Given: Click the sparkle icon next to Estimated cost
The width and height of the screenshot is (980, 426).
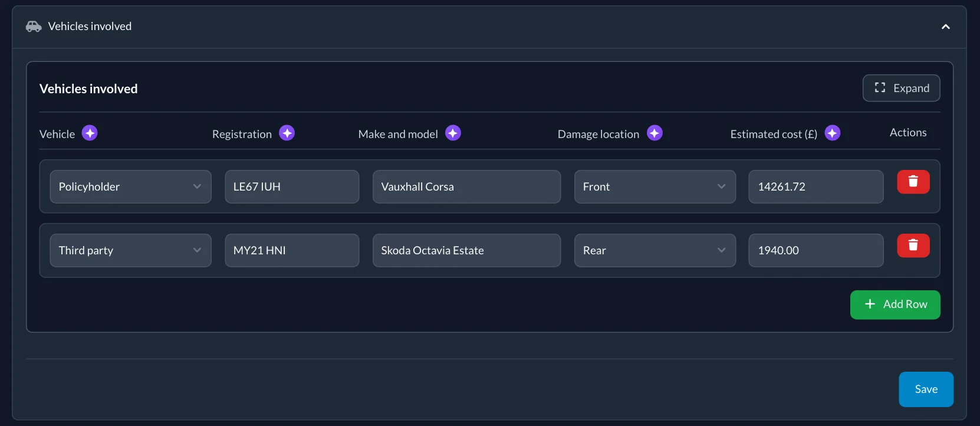Looking at the screenshot, I should click(833, 133).
